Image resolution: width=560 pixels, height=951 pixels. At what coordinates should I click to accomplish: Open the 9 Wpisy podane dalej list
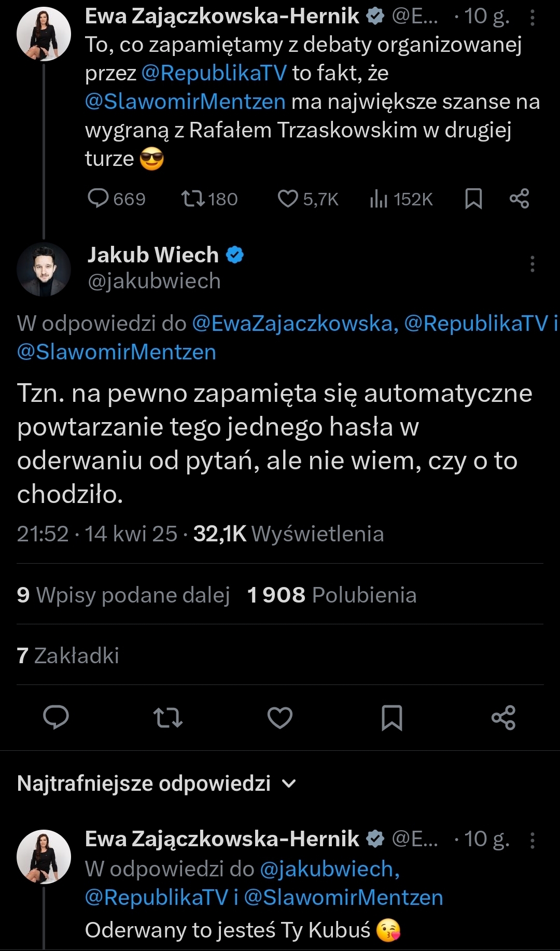click(123, 595)
